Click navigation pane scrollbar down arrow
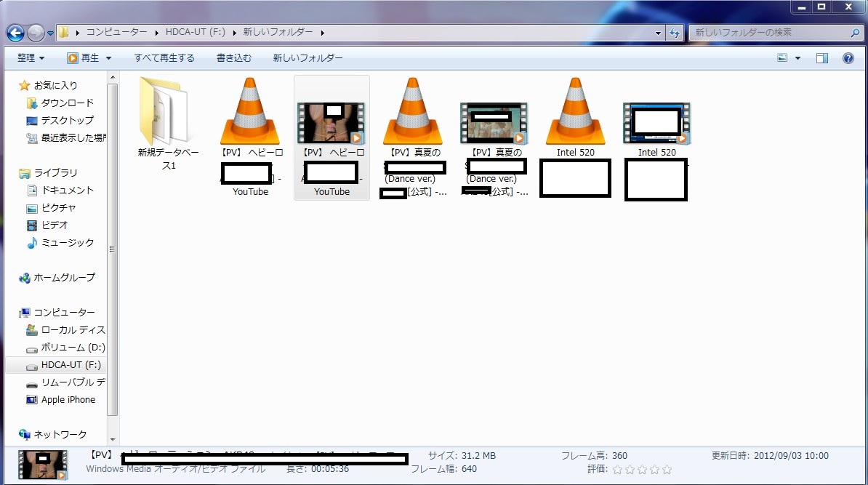 point(113,440)
